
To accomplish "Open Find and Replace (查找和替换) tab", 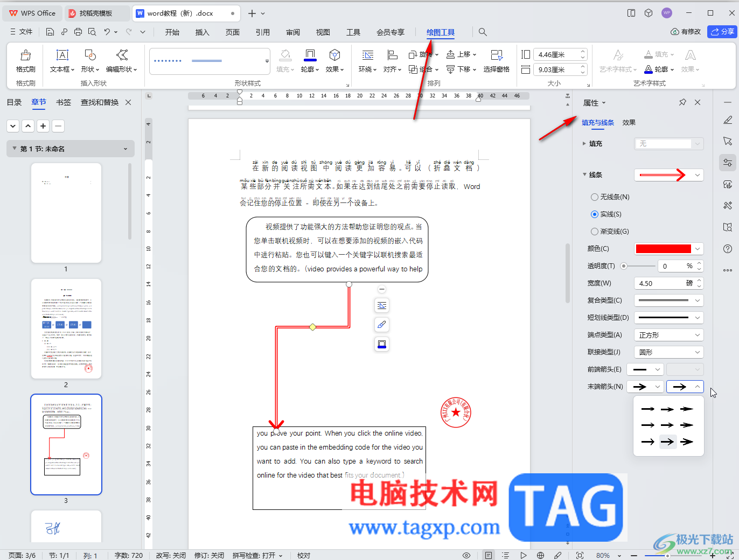I will coord(100,102).
